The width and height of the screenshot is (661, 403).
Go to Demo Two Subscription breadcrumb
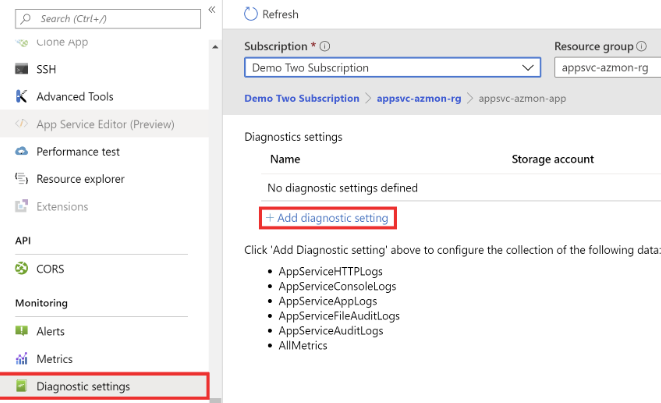tap(302, 99)
